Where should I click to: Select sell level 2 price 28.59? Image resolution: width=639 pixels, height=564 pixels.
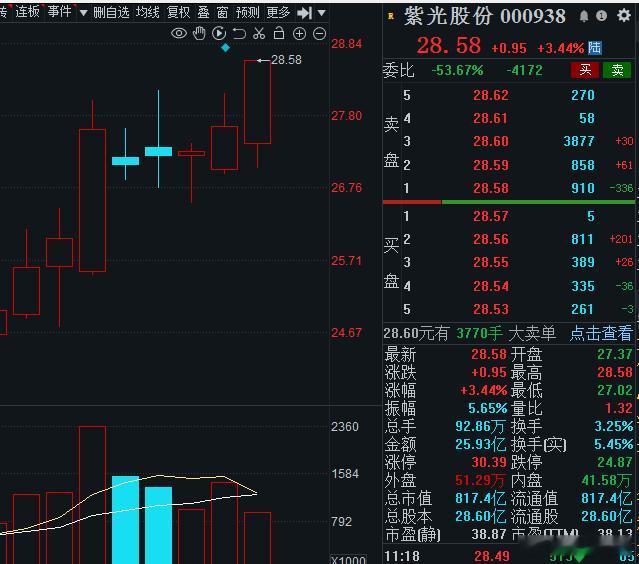tap(491, 165)
